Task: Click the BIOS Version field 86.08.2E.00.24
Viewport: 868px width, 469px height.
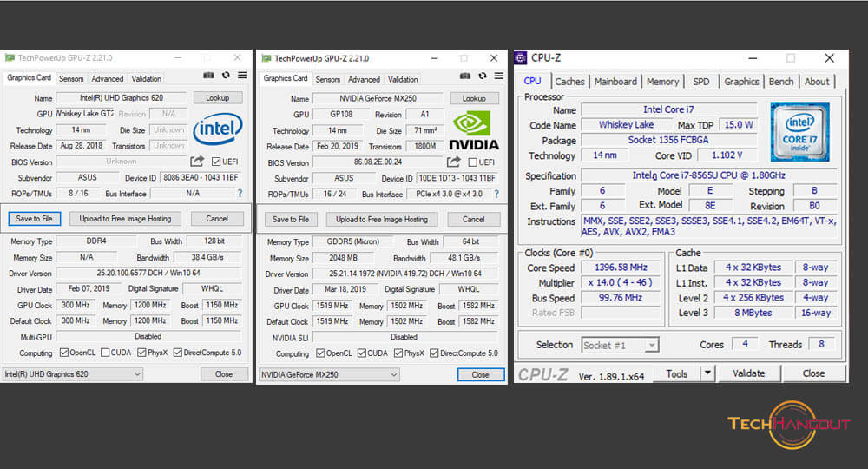Action: click(378, 162)
